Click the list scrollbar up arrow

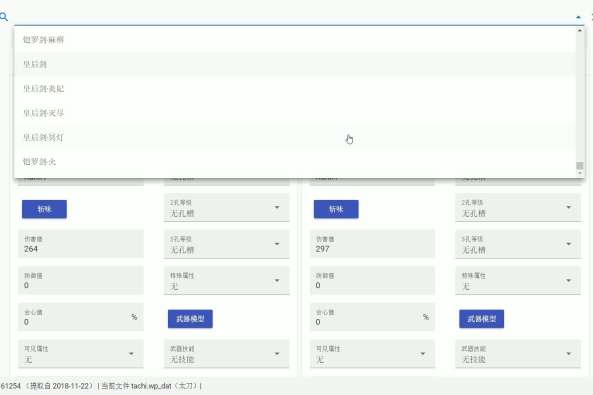pyautogui.click(x=579, y=30)
